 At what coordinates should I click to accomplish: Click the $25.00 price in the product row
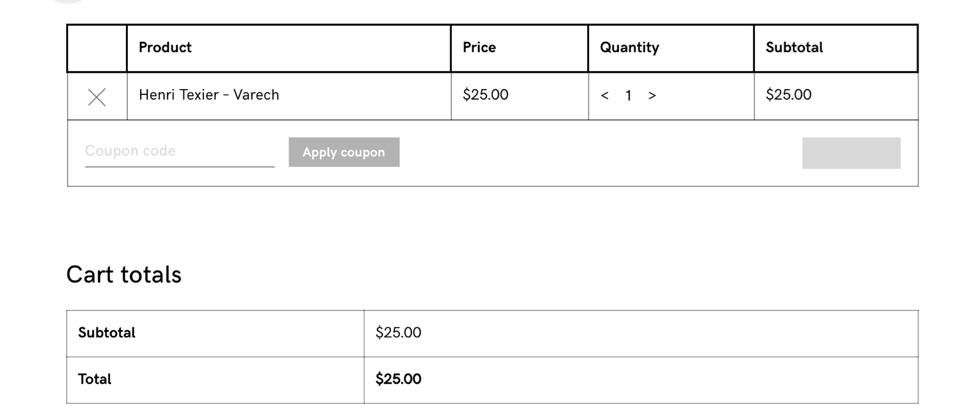pyautogui.click(x=485, y=95)
